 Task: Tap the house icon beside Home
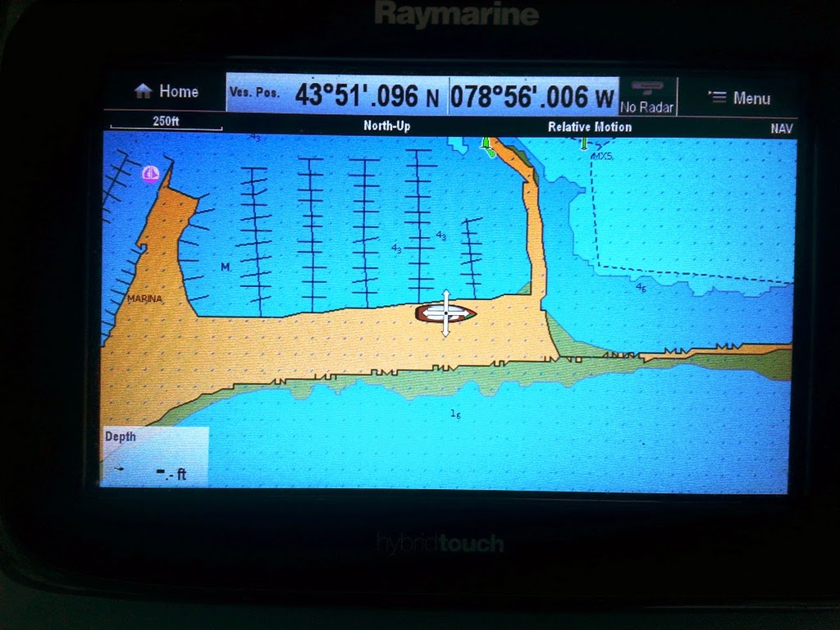pyautogui.click(x=143, y=91)
